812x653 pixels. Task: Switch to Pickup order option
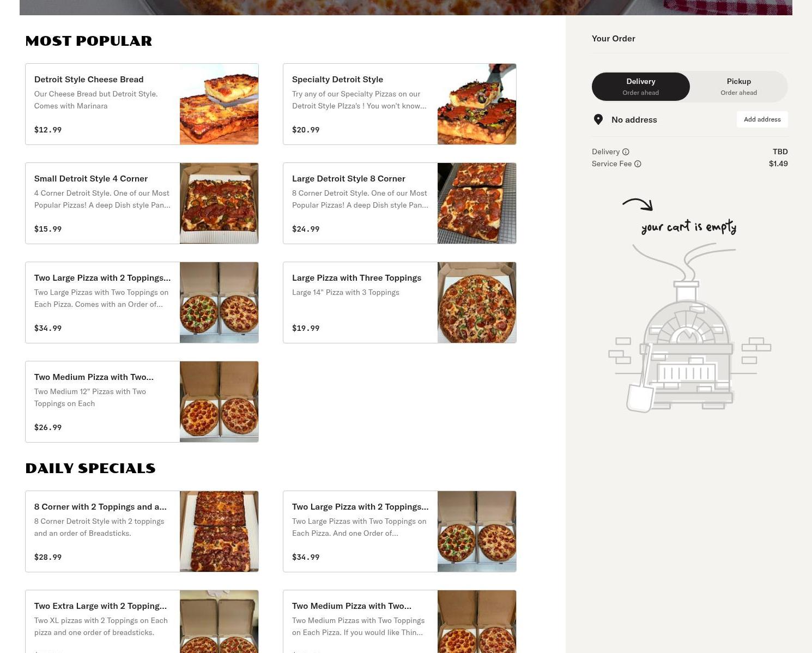pos(738,87)
